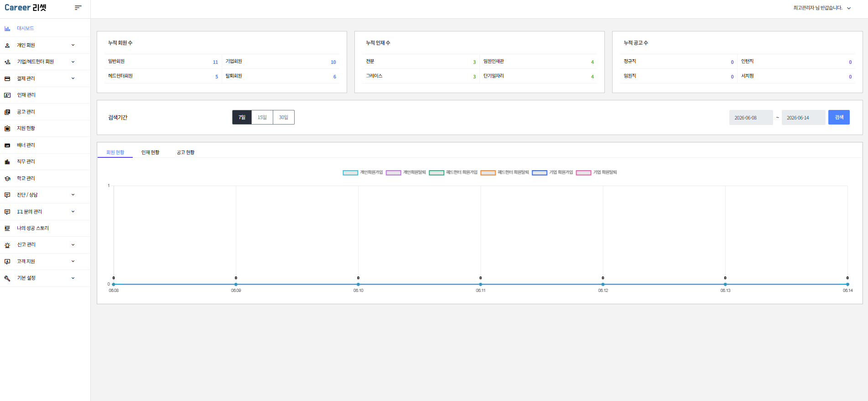Viewport: 868px width, 401px height.
Task: Click the 배너 관리 image icon
Action: pos(7,145)
